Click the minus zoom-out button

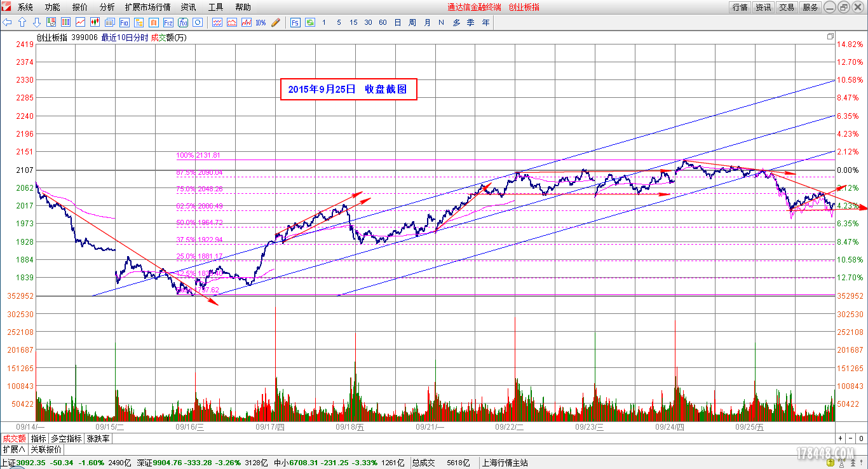(x=850, y=438)
